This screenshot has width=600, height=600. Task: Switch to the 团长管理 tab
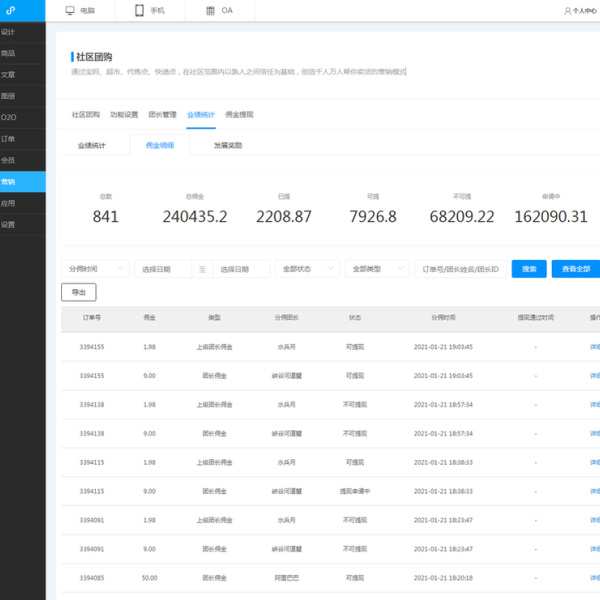[162, 115]
